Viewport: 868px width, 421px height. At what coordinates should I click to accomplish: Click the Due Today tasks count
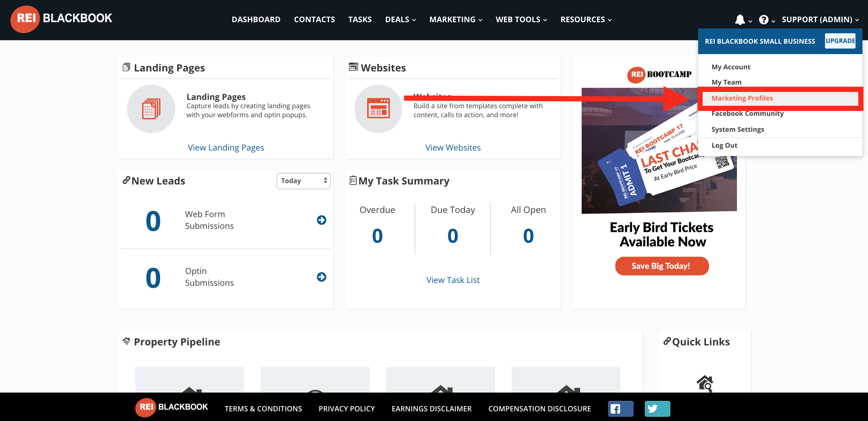(453, 236)
